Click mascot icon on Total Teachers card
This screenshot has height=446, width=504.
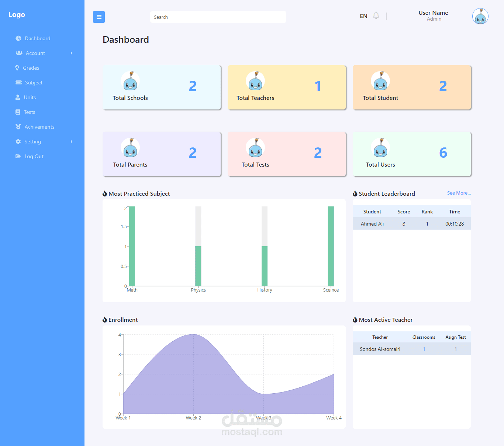255,81
